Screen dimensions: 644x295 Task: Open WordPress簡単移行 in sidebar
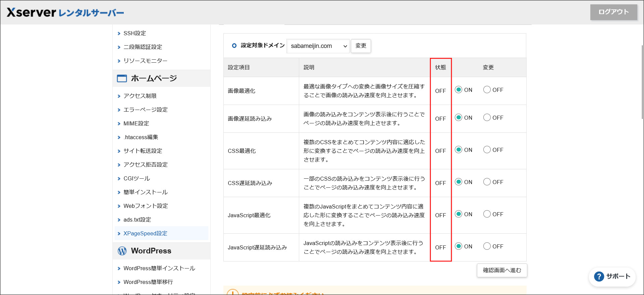pyautogui.click(x=148, y=282)
